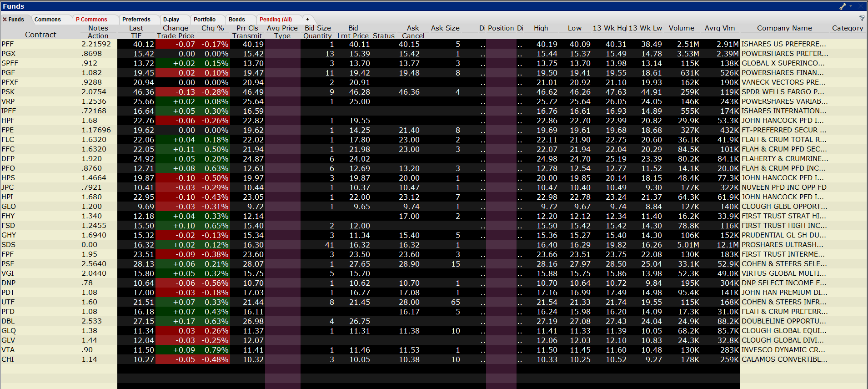Select the UTF ticker symbol

[8, 302]
